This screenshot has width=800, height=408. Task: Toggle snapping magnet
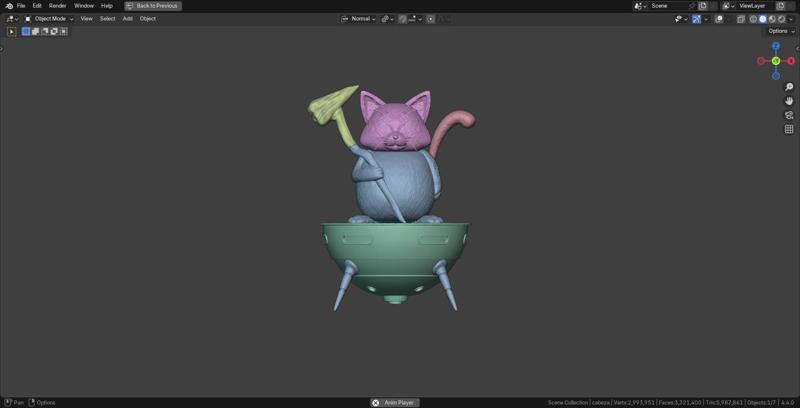(403, 19)
